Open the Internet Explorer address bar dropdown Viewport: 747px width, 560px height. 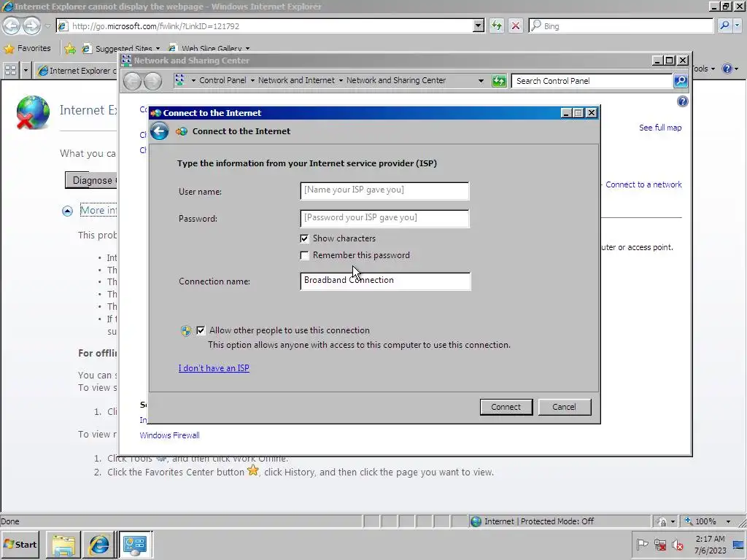point(479,26)
